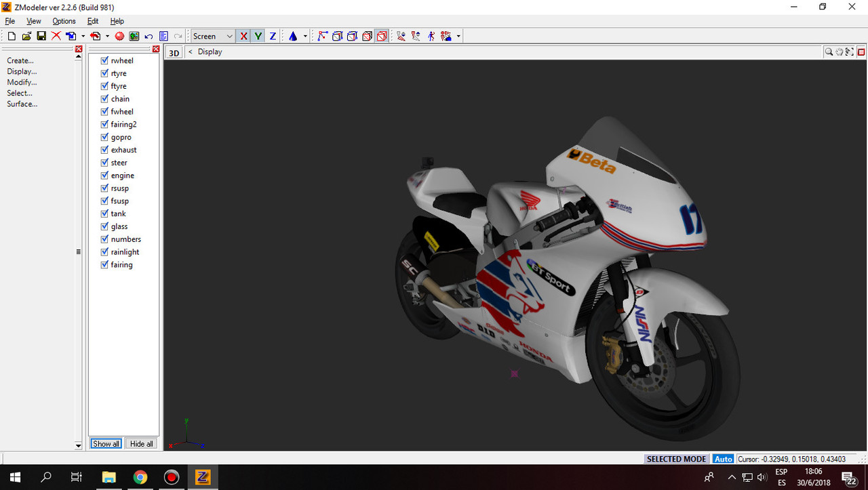This screenshot has width=868, height=490.
Task: Uncheck the engine object checkbox
Action: pyautogui.click(x=104, y=175)
